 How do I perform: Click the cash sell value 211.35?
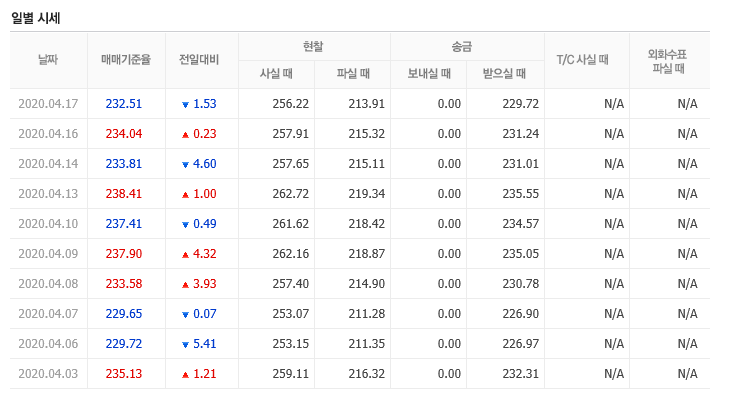[x=366, y=344]
